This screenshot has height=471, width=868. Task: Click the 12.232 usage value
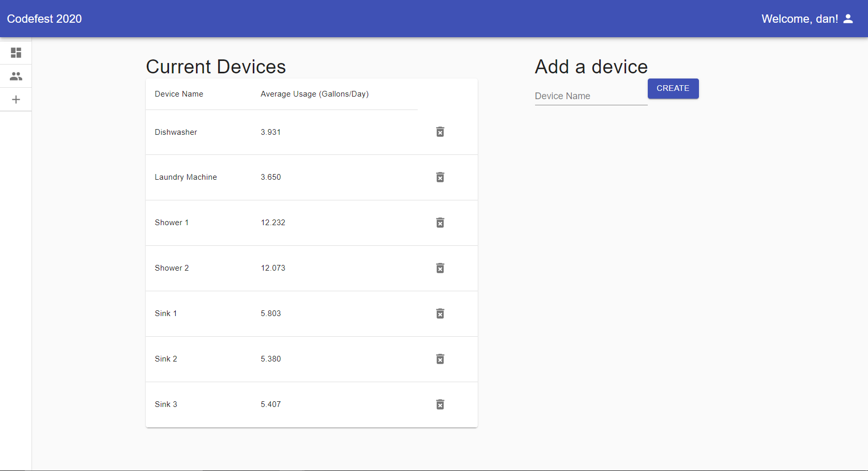[x=273, y=223]
